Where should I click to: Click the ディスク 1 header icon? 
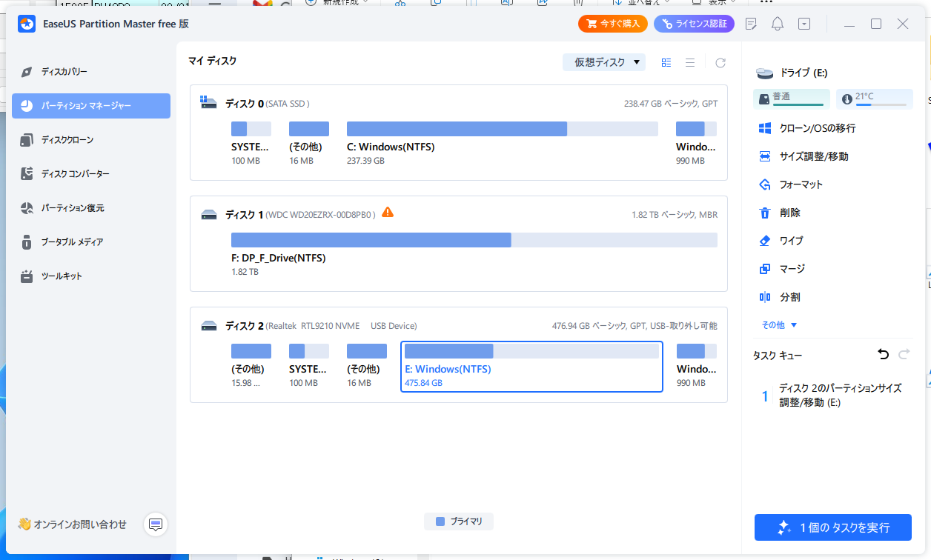[209, 215]
